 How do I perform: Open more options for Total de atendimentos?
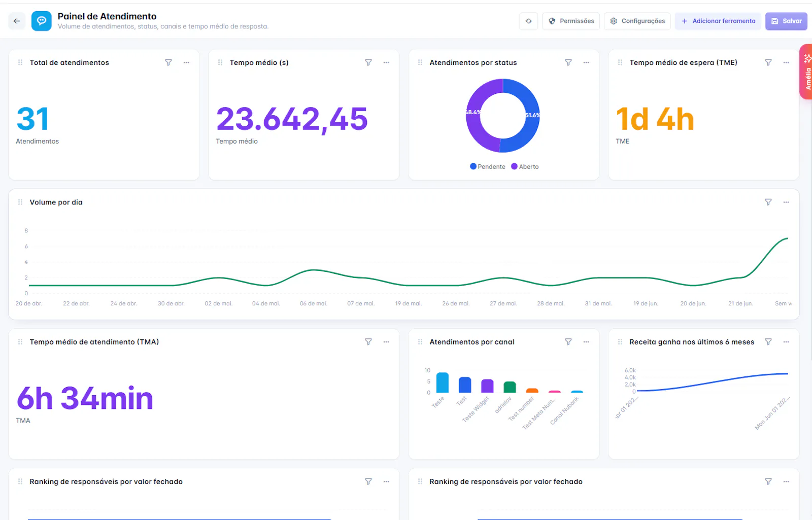[186, 62]
